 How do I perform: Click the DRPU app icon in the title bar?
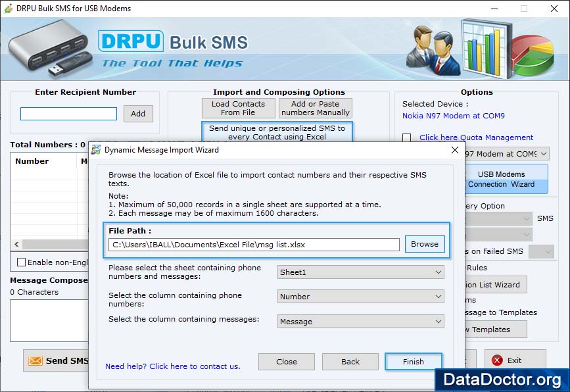8,8
